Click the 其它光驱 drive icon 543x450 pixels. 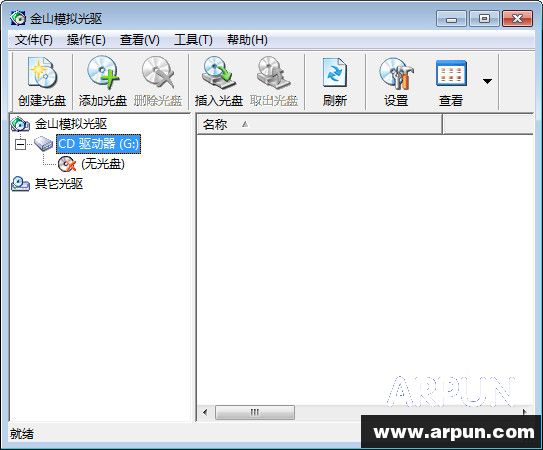20,184
